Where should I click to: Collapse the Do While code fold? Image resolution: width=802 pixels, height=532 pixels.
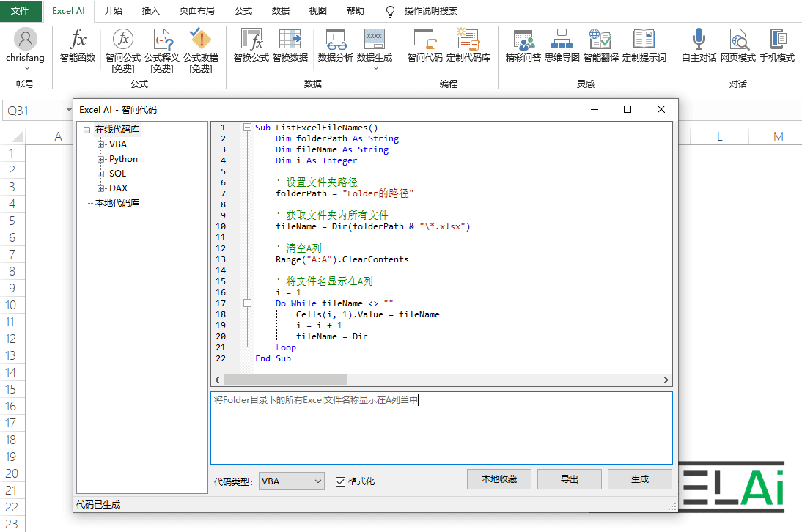247,303
